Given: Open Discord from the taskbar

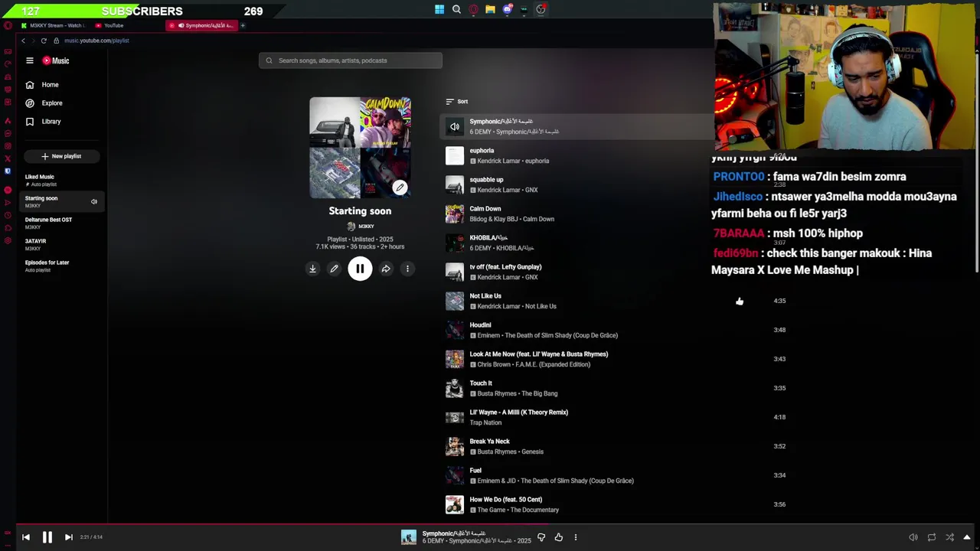Looking at the screenshot, I should (x=507, y=10).
